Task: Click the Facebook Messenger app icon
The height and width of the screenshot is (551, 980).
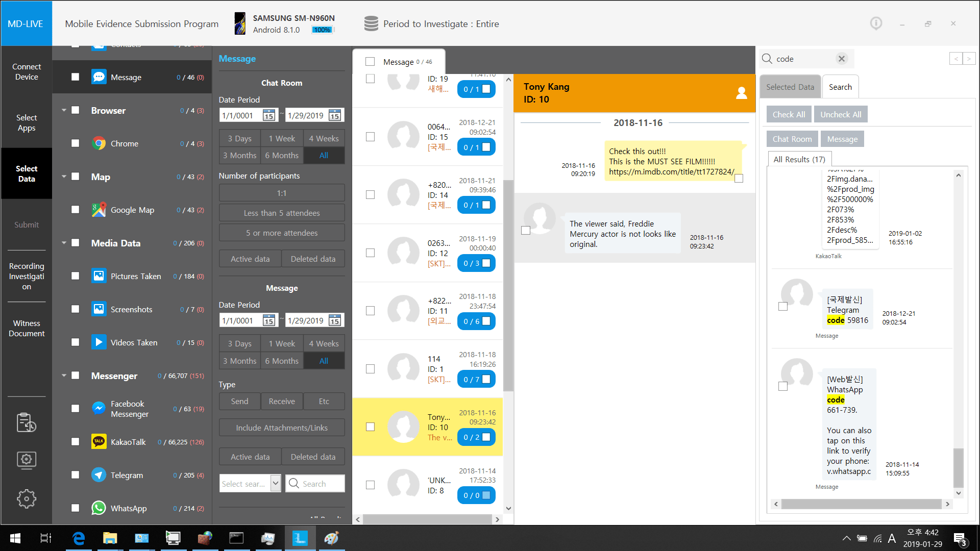Action: pos(99,409)
